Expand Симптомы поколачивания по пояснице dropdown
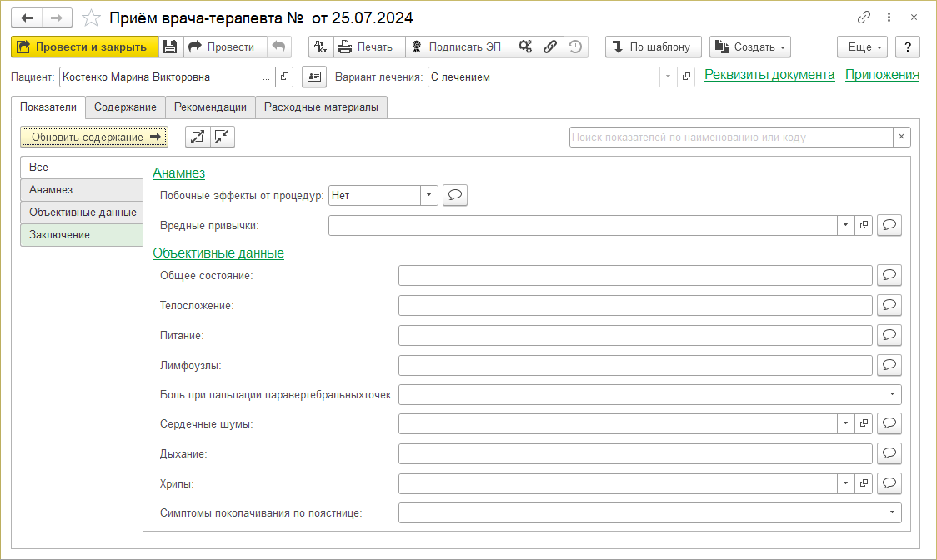The height and width of the screenshot is (560, 937). pyautogui.click(x=892, y=512)
